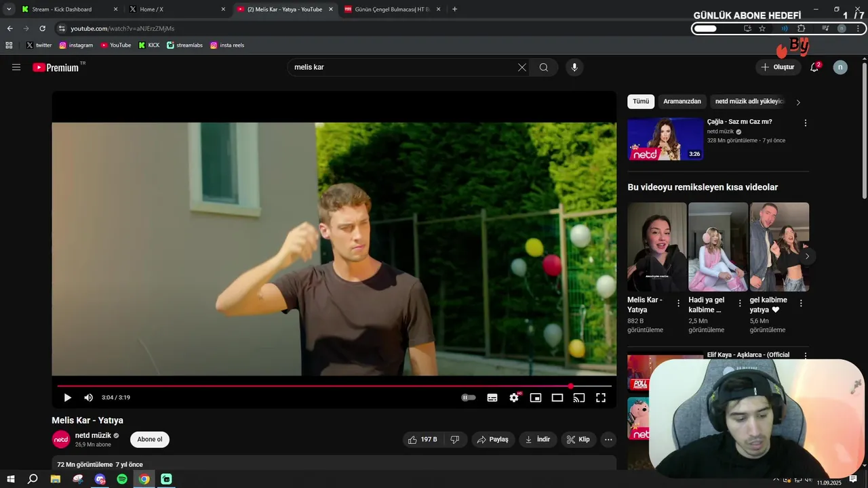Open the tab search dropdown arrow
The image size is (868, 488).
tap(9, 9)
